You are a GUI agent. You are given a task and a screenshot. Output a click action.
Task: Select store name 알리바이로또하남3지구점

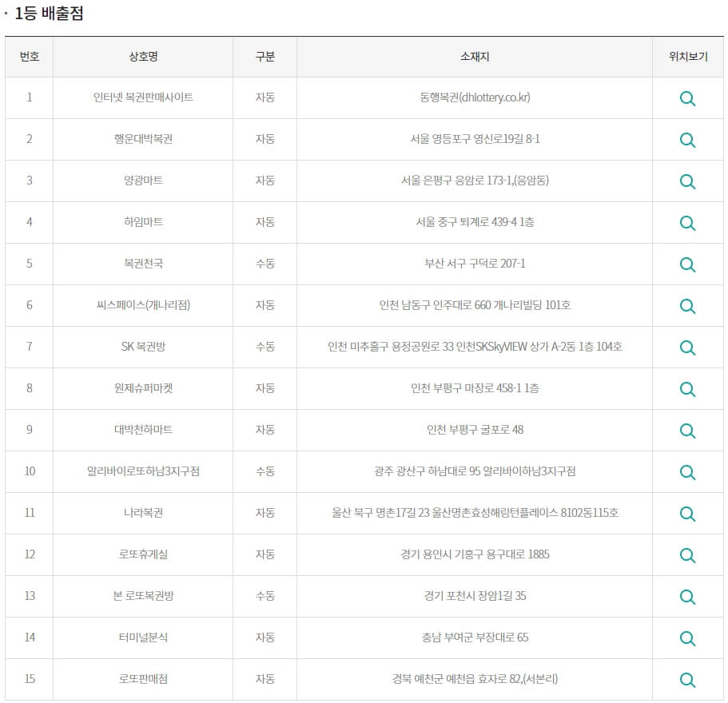coord(143,471)
